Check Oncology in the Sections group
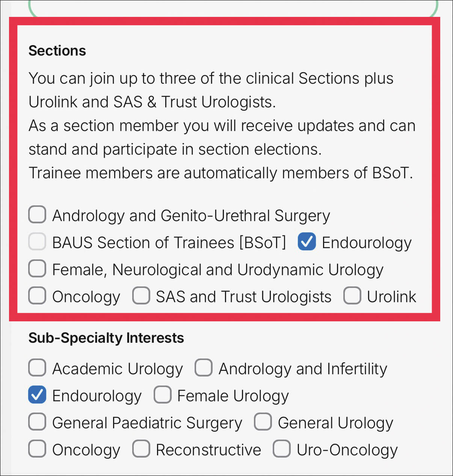 [38, 296]
